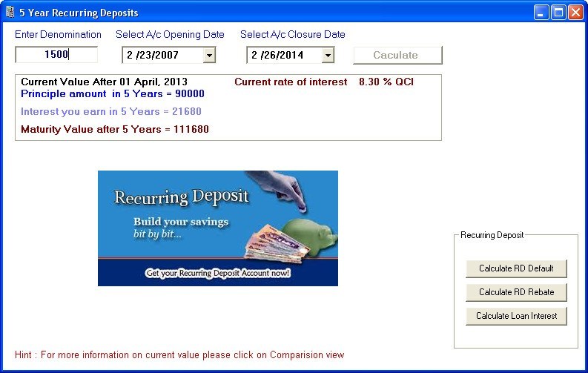The height and width of the screenshot is (373, 588).
Task: Click the Current rate of interest label
Action: point(291,82)
